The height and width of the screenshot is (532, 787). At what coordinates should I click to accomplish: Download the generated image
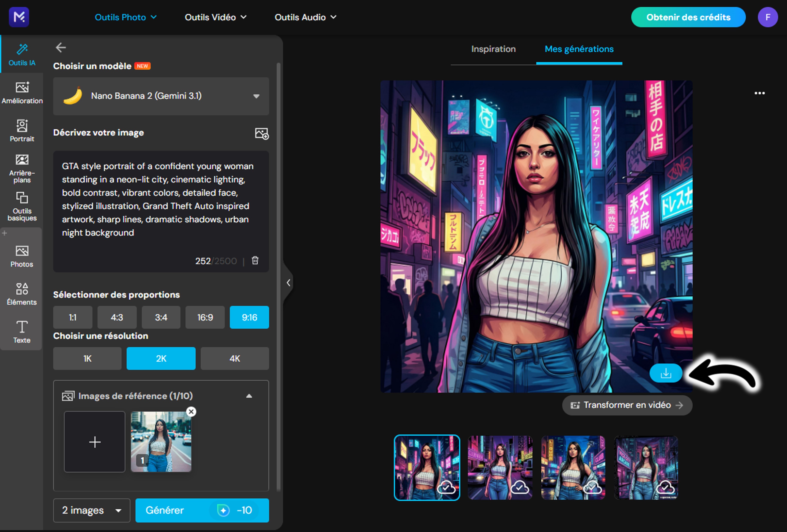(666, 373)
